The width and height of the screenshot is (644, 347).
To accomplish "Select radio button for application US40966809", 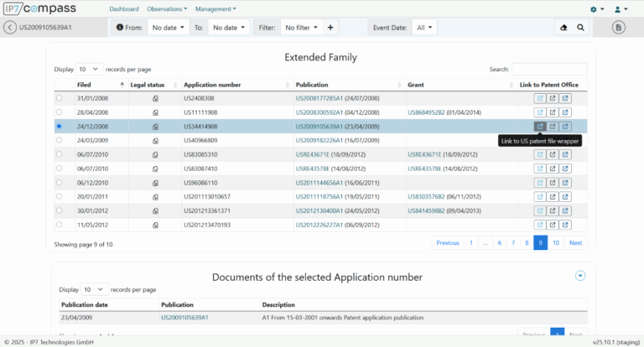I will coord(59,141).
